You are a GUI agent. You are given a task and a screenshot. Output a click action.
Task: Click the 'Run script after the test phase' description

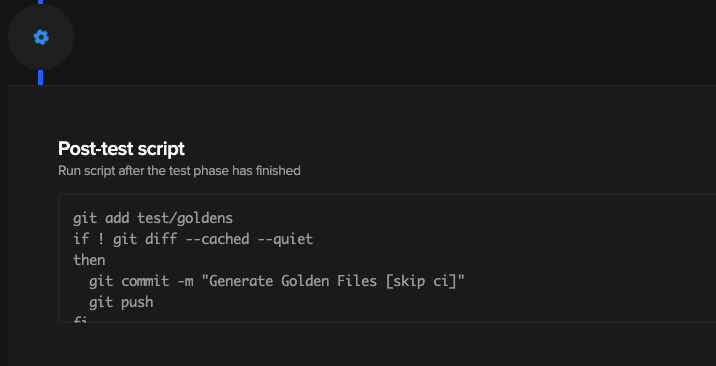tap(179, 171)
